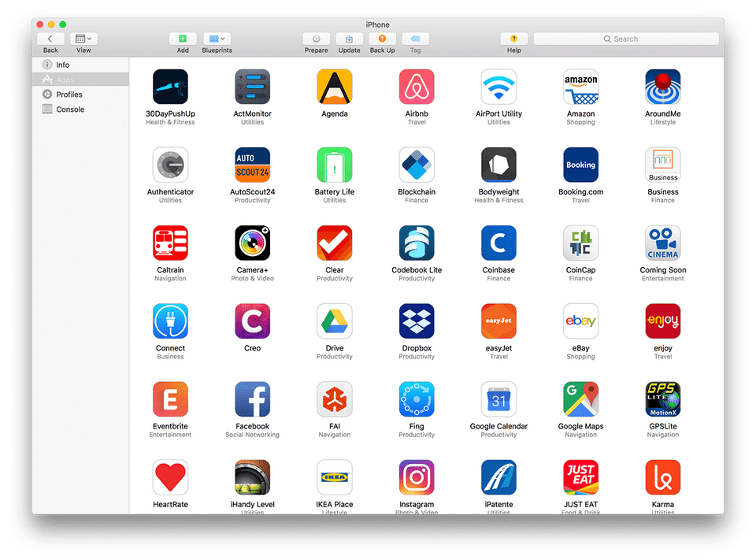Click the Back Up toolbar button
The height and width of the screenshot is (560, 756).
tap(383, 39)
